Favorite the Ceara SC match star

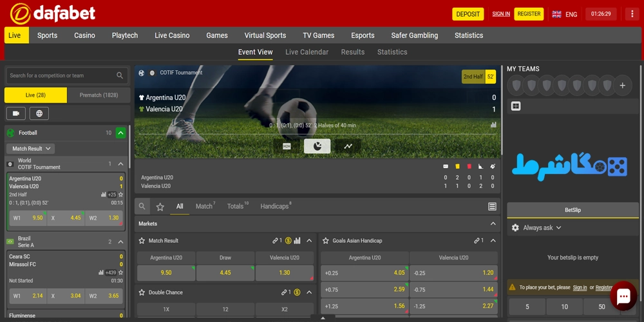point(121,272)
